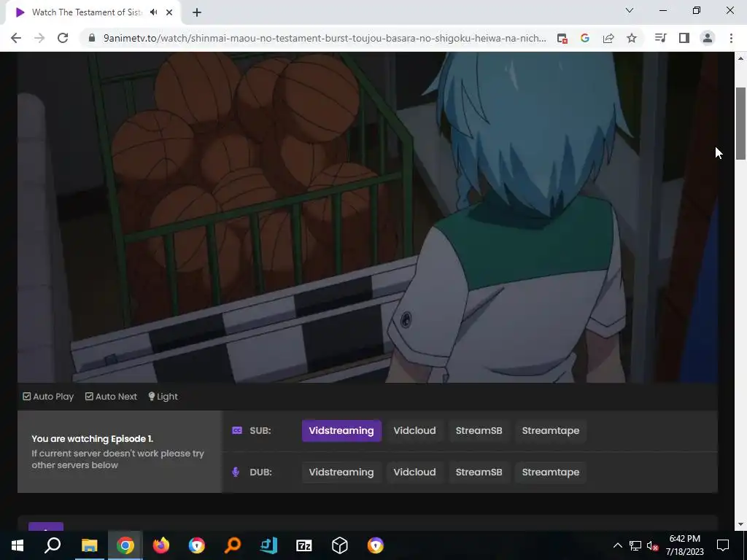Select DUB Streamtape server
Screen dimensions: 747x560
[551, 472]
